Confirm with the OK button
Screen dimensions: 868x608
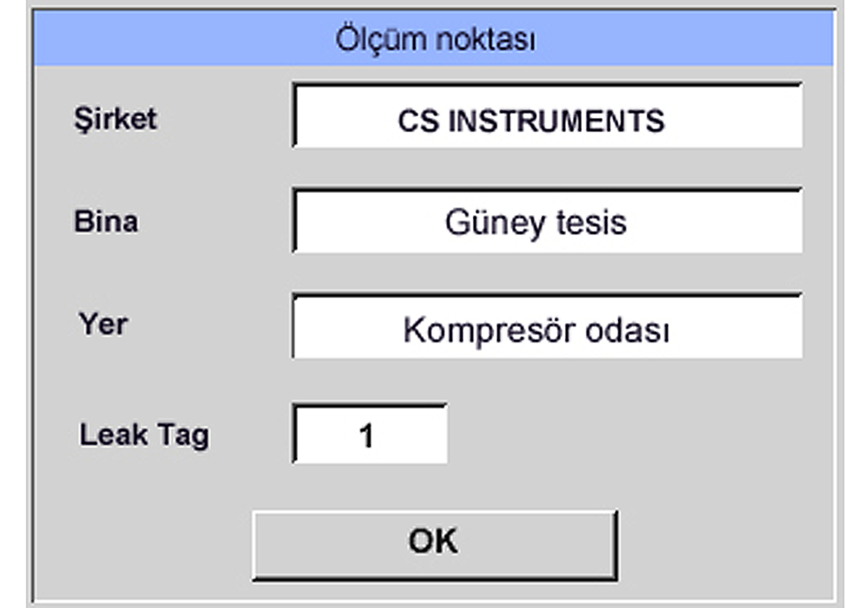(x=435, y=545)
